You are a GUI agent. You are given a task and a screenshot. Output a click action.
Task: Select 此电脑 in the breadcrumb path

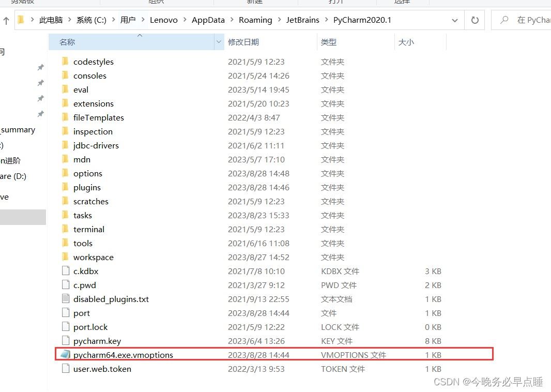tap(51, 20)
